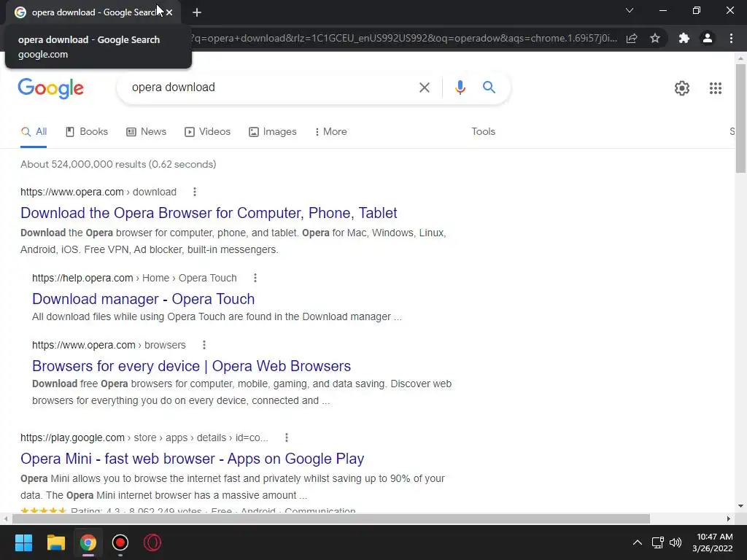
Task: Open the Extensions puzzle icon
Action: click(684, 38)
